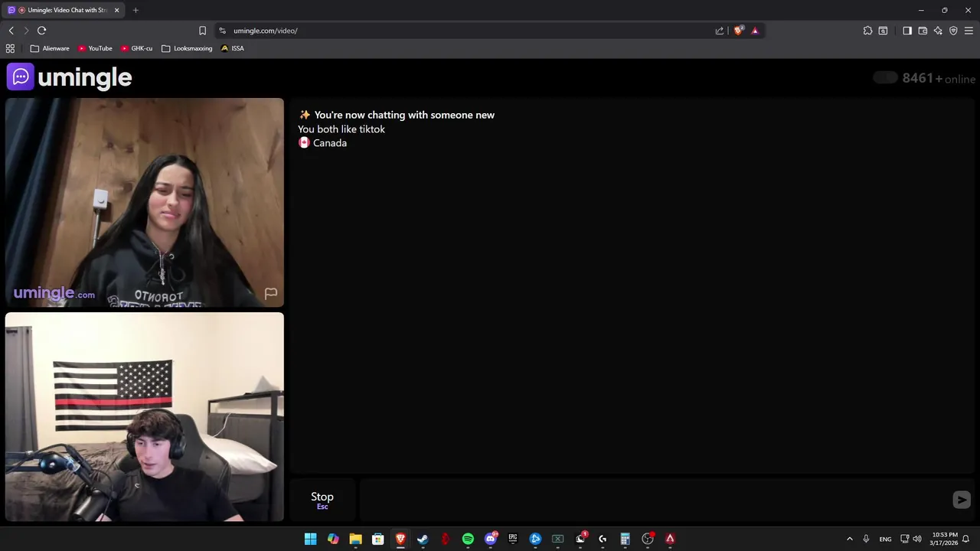Expand the Looksmaxxing bookmark folder
The height and width of the screenshot is (551, 980).
tap(187, 48)
